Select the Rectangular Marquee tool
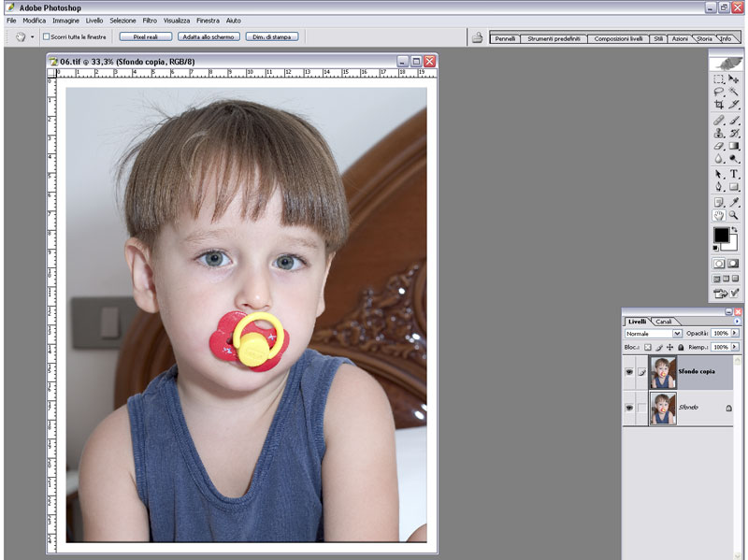Viewport: 748px width, 560px height. click(719, 79)
